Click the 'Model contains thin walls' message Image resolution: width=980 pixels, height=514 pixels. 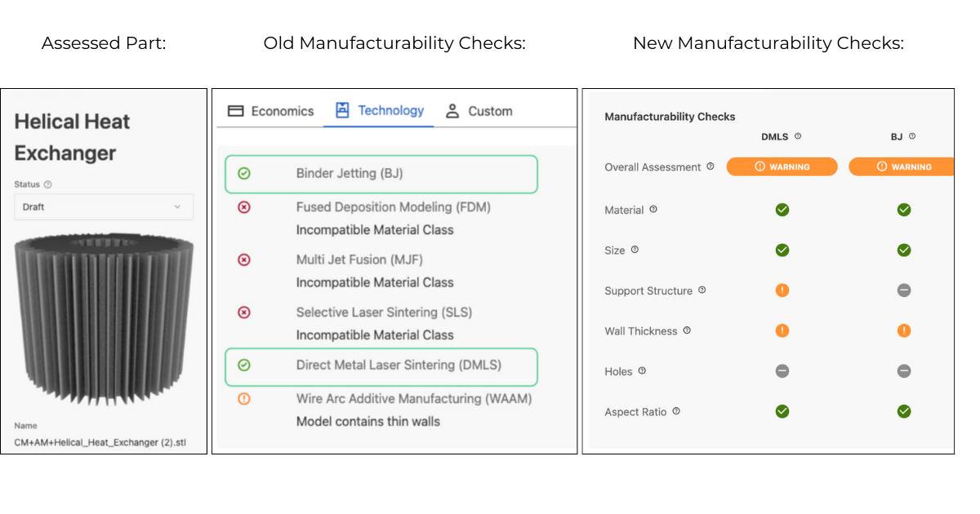point(367,422)
